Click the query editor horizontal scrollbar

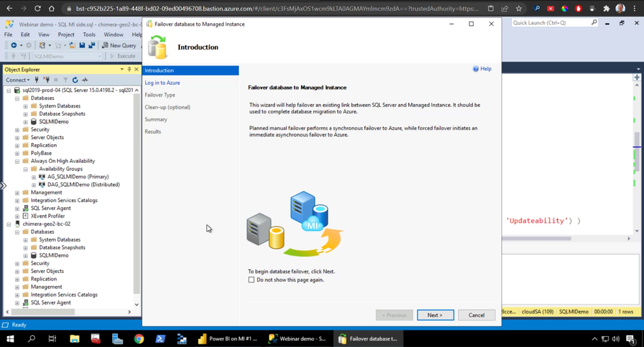(x=536, y=238)
